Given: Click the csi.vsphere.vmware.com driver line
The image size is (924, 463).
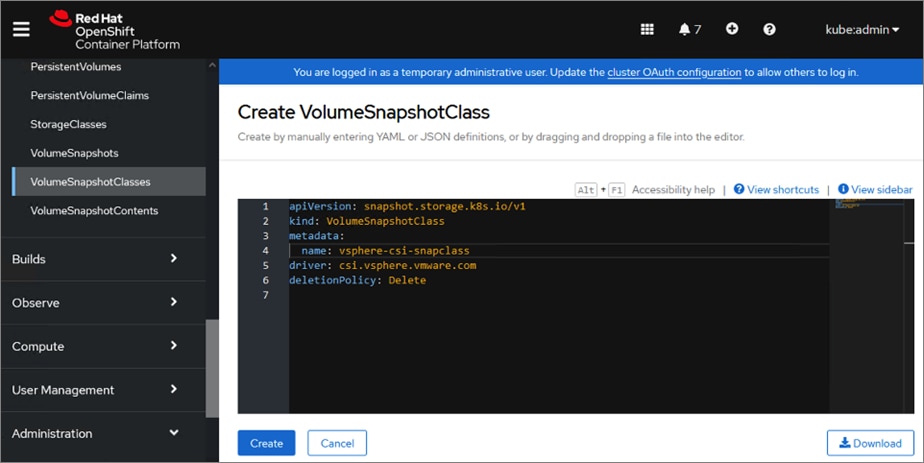Looking at the screenshot, I should point(382,266).
